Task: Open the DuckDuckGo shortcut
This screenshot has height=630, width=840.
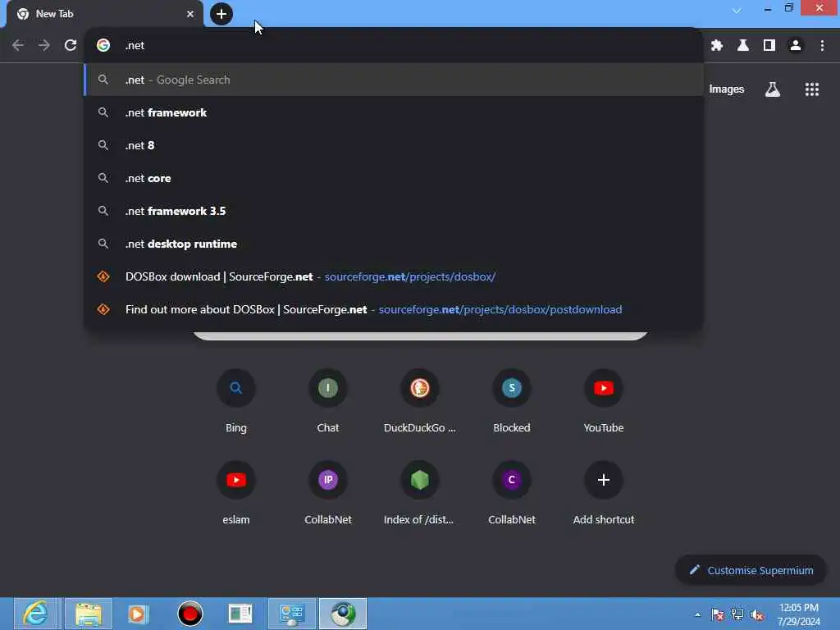Action: point(419,401)
